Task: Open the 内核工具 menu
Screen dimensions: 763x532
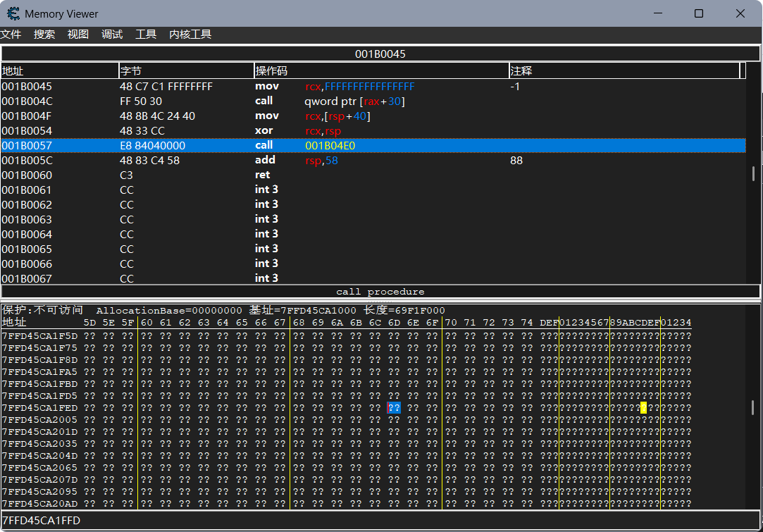Action: 190,35
